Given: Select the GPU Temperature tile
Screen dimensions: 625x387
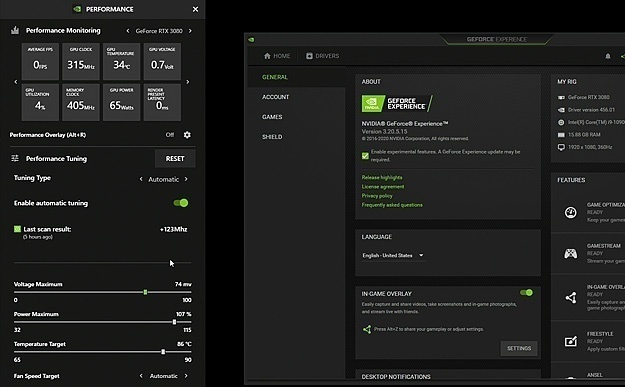Looking at the screenshot, I should click(x=122, y=61).
